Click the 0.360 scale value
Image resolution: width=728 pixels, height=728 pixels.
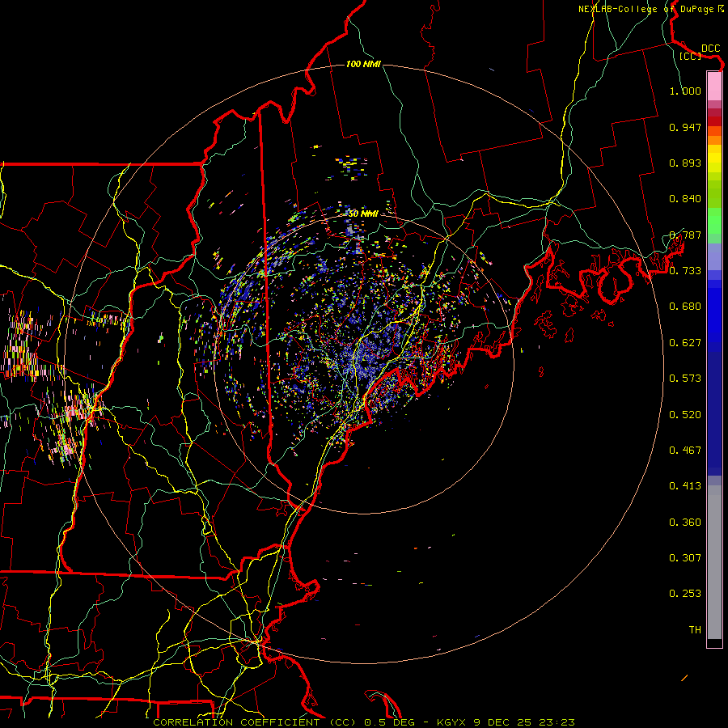pos(685,523)
